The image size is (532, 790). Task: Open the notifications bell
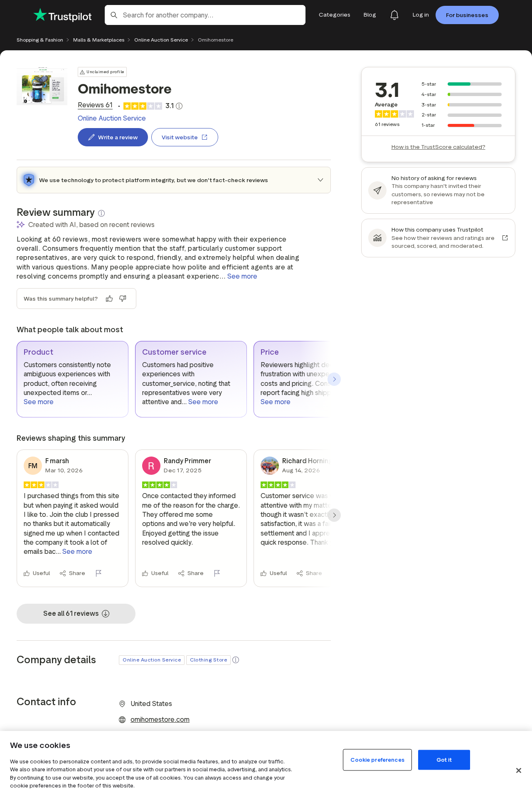coord(394,15)
